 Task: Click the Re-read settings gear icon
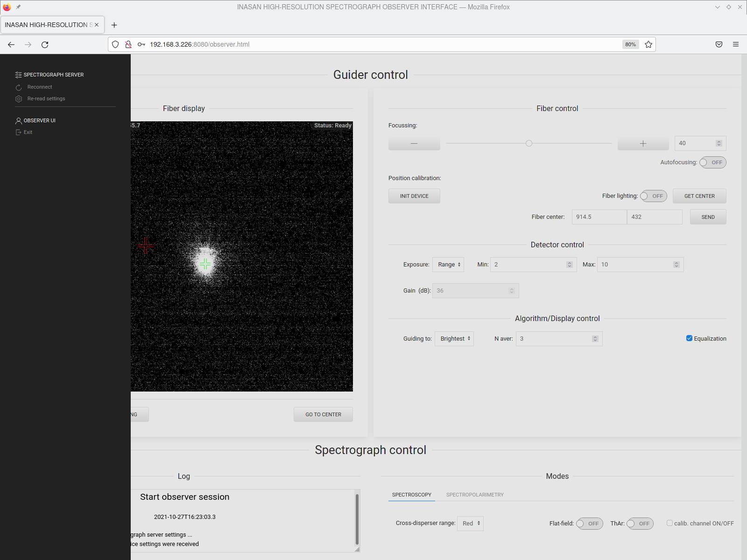pos(19,99)
